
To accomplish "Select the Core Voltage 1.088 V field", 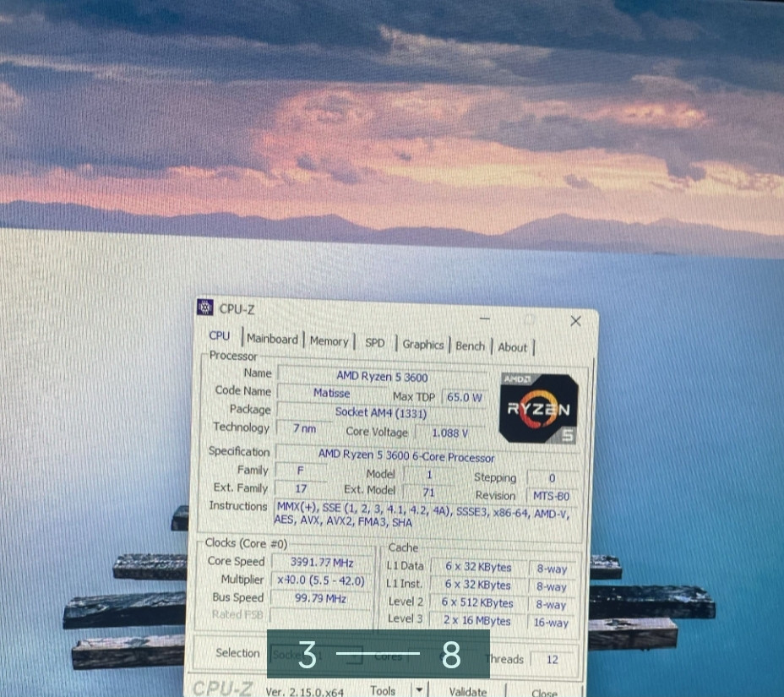I will click(449, 433).
